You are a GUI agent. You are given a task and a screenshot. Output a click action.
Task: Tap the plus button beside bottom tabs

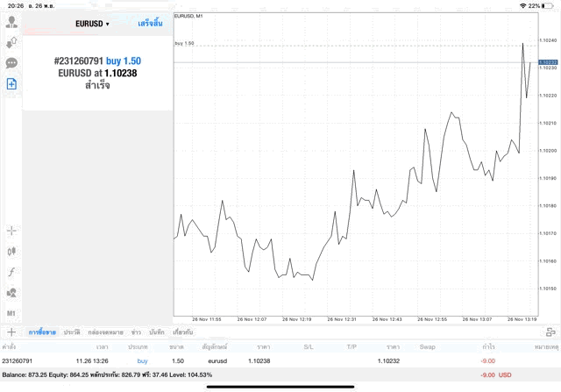11,332
